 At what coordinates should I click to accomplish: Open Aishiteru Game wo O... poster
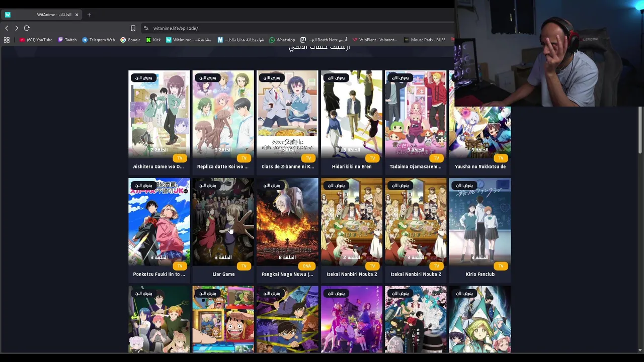(x=159, y=114)
